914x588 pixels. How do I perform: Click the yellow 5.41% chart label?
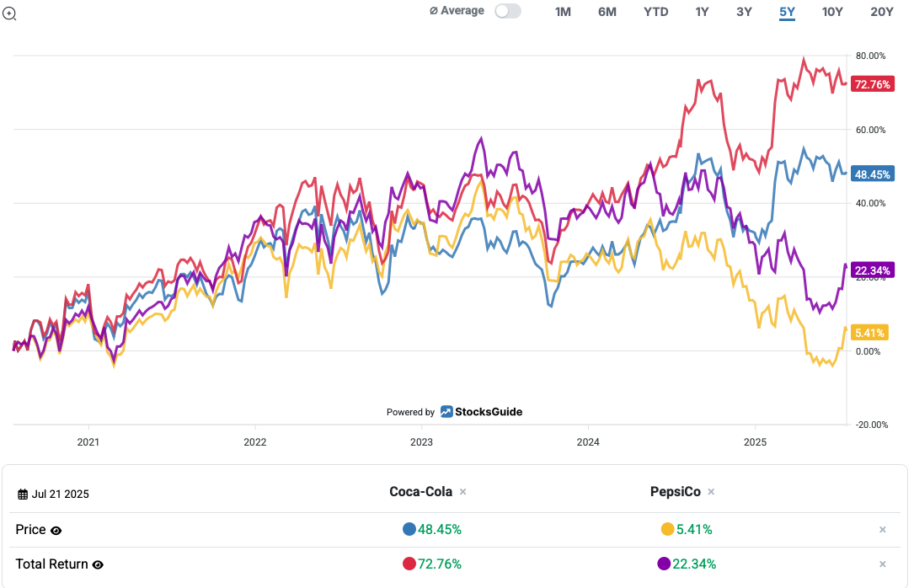coord(869,333)
